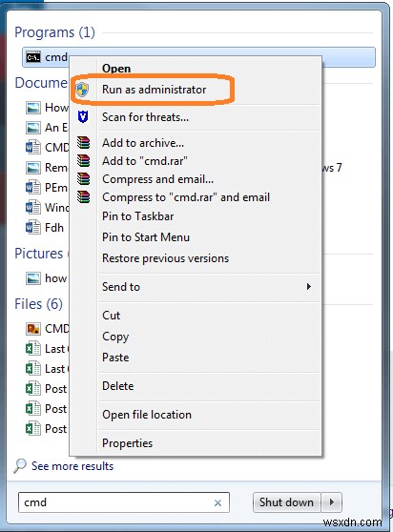Viewport: 393px width, 532px height.
Task: Select Cut from the context menu
Action: click(111, 316)
